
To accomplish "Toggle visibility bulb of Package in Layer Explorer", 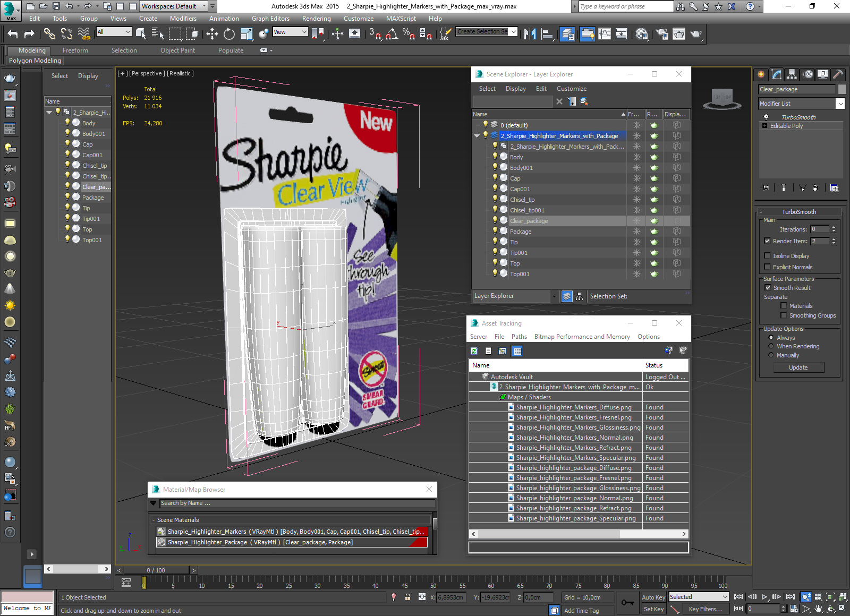I will (495, 231).
